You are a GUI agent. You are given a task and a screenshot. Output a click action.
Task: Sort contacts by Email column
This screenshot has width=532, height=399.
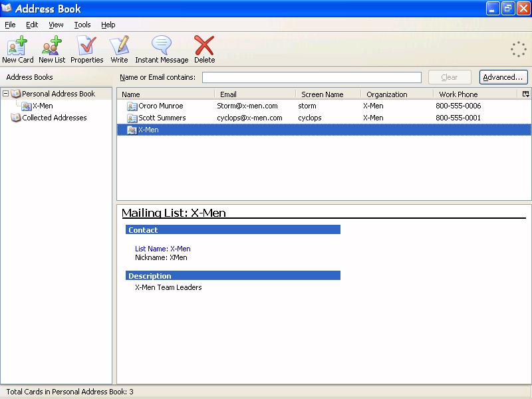255,94
